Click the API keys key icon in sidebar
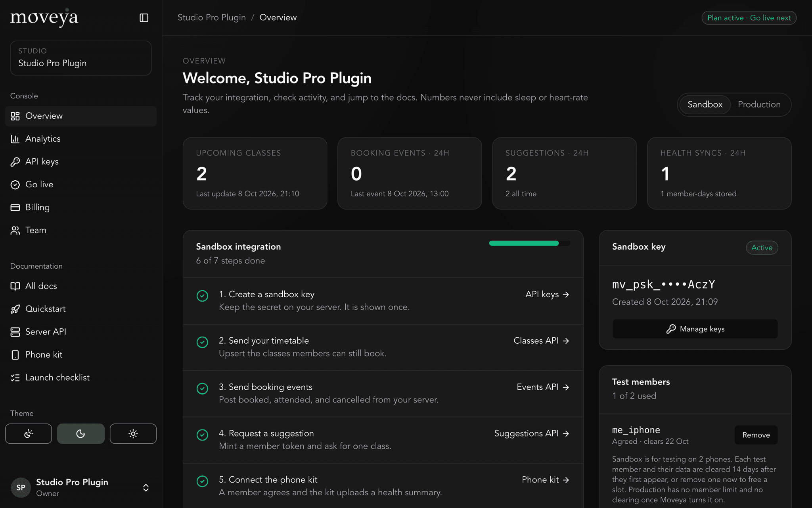Image resolution: width=812 pixels, height=508 pixels. [x=15, y=162]
